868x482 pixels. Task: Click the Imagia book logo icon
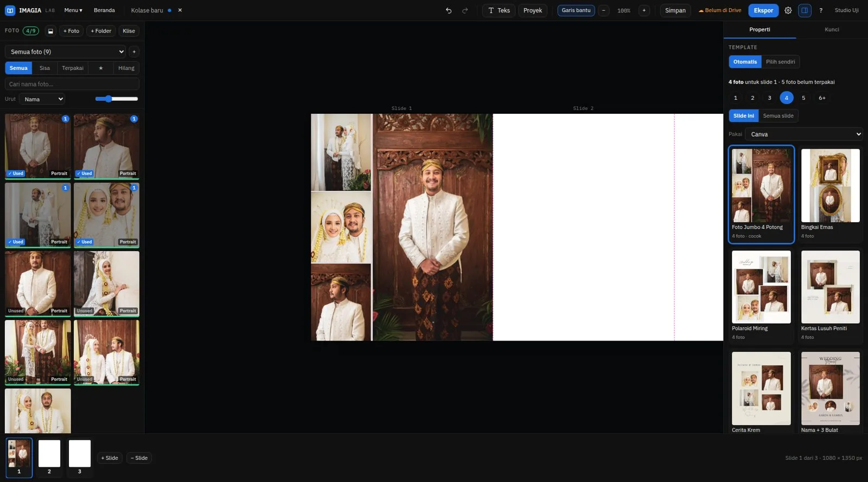tap(10, 10)
